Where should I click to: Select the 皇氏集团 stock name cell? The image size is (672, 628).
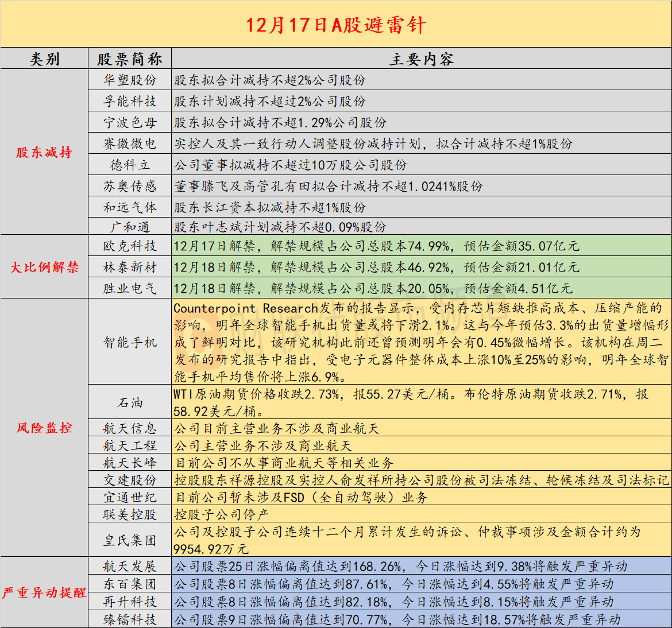[130, 540]
